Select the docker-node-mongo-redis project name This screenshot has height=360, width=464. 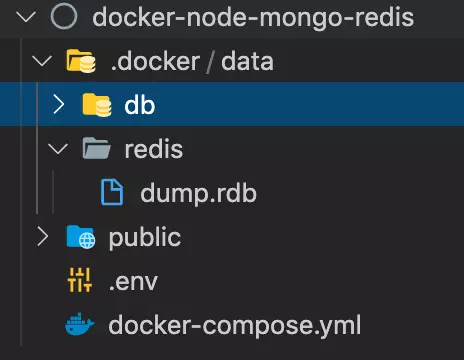253,17
